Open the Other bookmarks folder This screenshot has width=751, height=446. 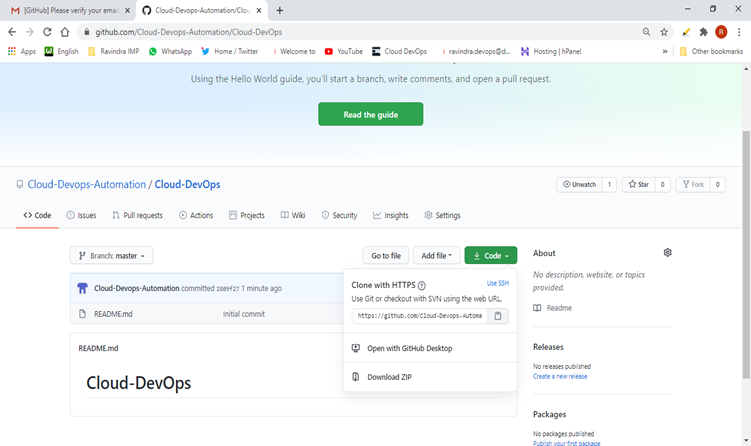711,51
